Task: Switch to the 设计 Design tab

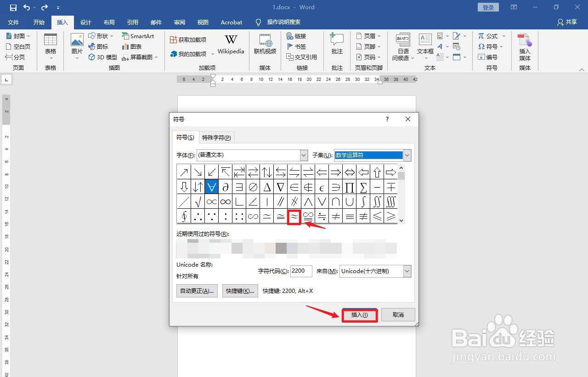Action: (86, 22)
